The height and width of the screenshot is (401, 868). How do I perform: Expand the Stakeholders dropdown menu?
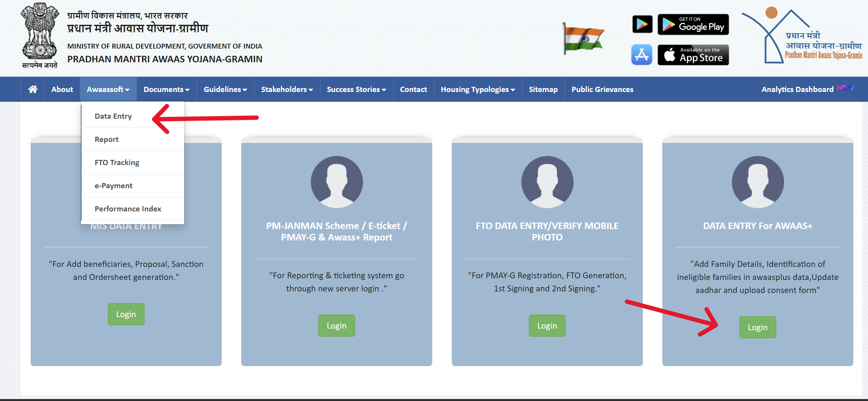pos(287,89)
